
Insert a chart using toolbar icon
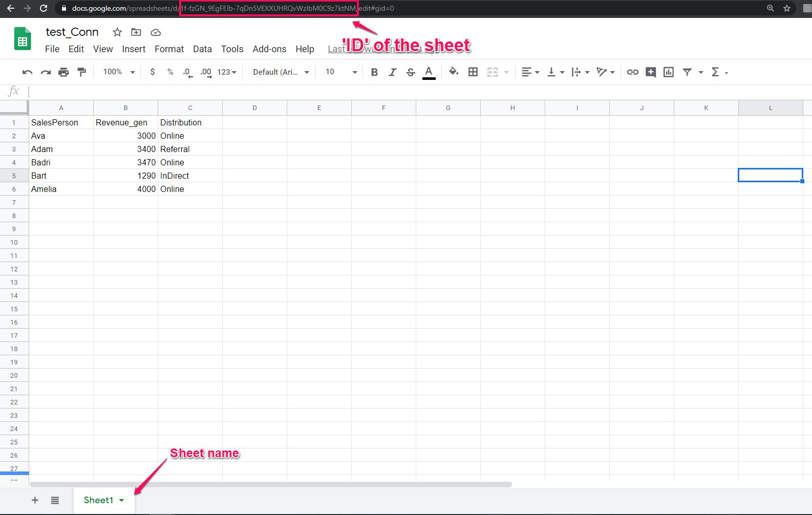pos(669,72)
